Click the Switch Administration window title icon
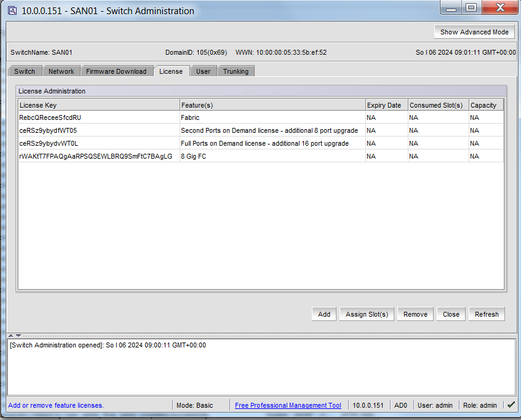 pos(12,11)
